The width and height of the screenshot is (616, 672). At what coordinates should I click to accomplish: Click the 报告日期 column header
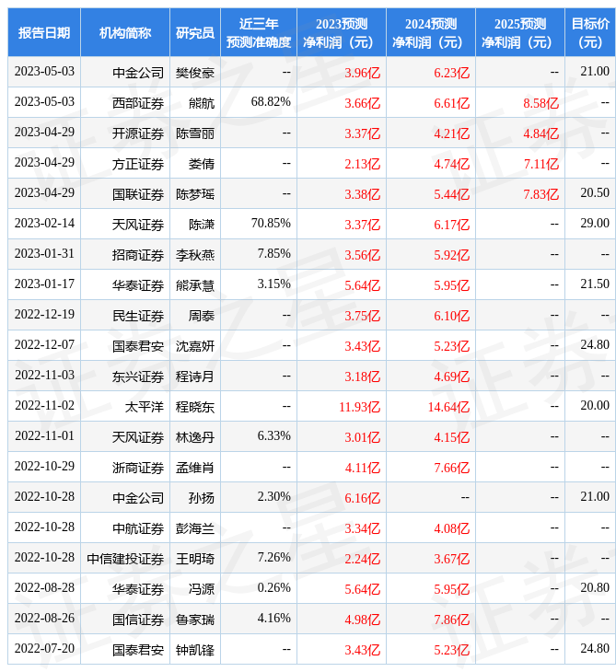[43, 32]
